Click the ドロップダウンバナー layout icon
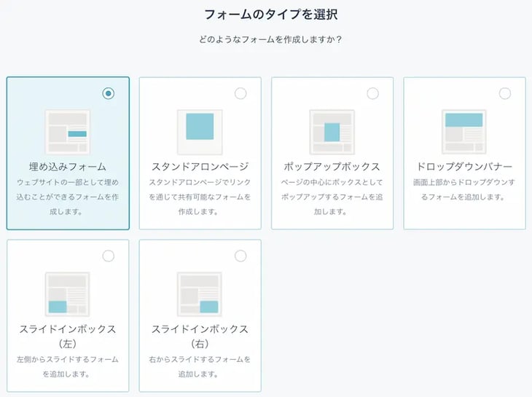 [x=463, y=132]
